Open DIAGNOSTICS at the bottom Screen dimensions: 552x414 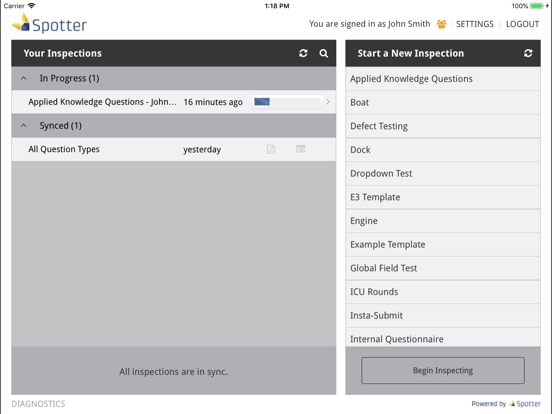(38, 404)
